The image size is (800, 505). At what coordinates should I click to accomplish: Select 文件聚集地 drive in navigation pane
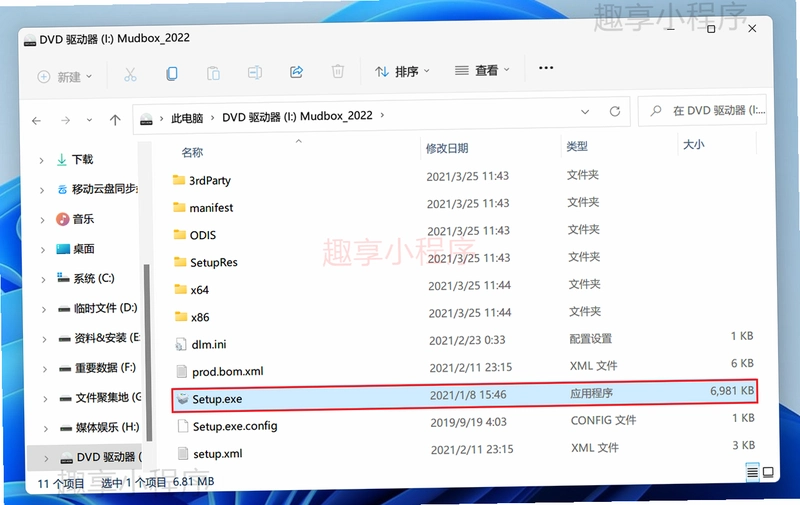click(x=109, y=397)
